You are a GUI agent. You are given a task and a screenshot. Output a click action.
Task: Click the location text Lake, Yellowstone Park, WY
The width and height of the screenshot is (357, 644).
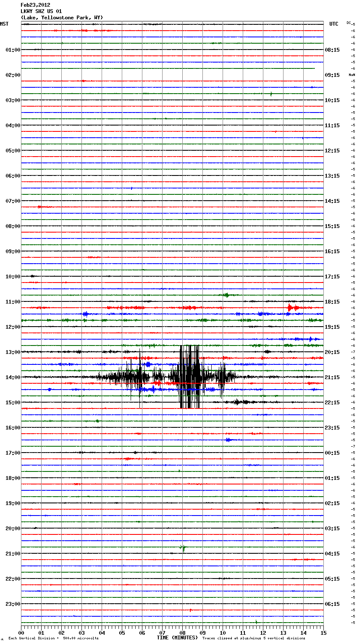click(x=62, y=18)
